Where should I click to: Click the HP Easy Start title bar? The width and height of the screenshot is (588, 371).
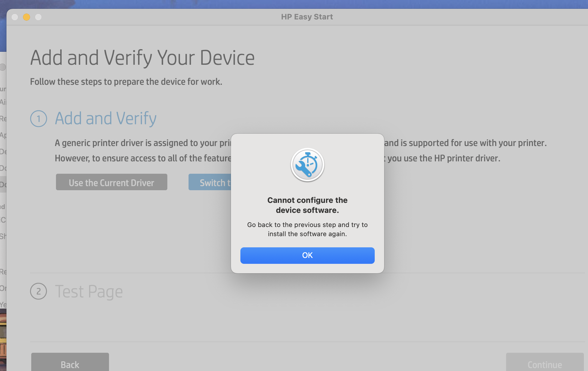coord(307,17)
